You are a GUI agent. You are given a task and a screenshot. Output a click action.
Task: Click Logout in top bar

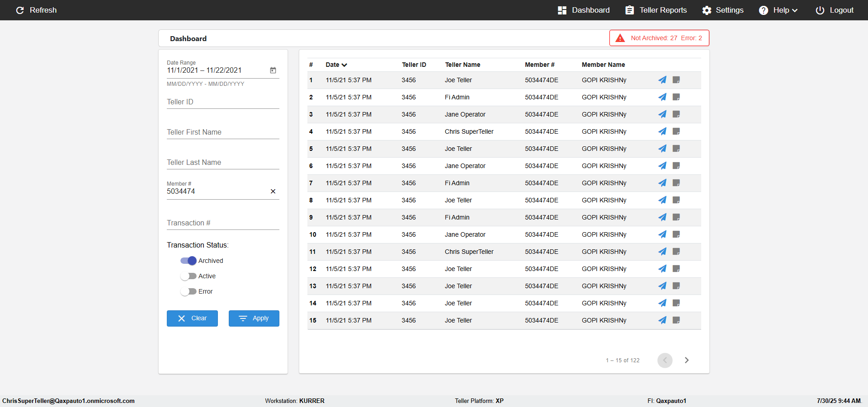[x=835, y=10]
